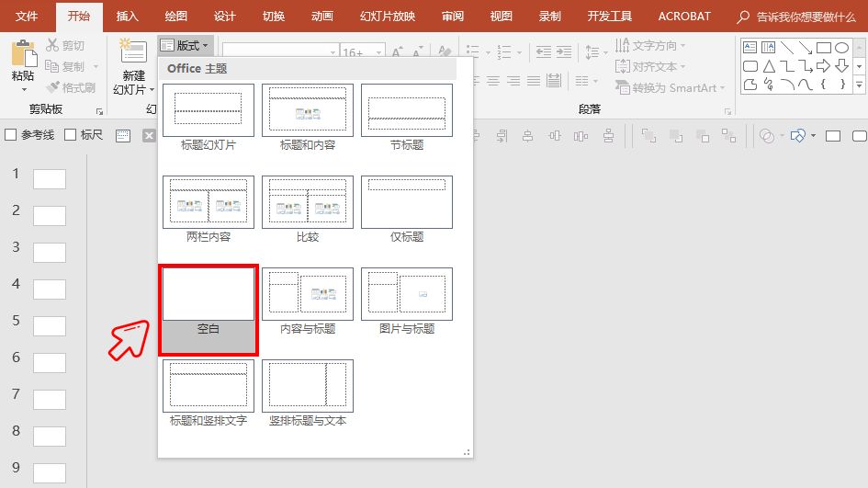Select the right block arrow shape
Viewport: 868px width, 488px height.
click(x=823, y=66)
